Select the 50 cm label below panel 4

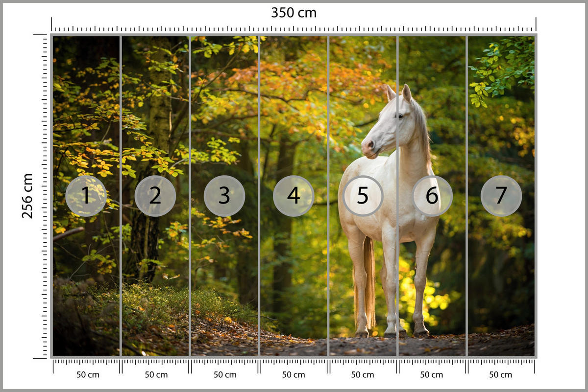(x=294, y=374)
